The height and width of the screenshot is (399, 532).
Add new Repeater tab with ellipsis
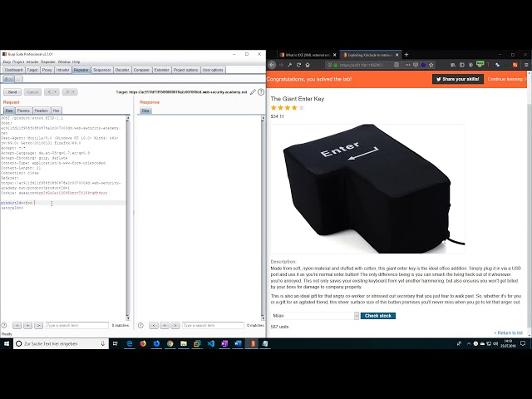click(18, 79)
